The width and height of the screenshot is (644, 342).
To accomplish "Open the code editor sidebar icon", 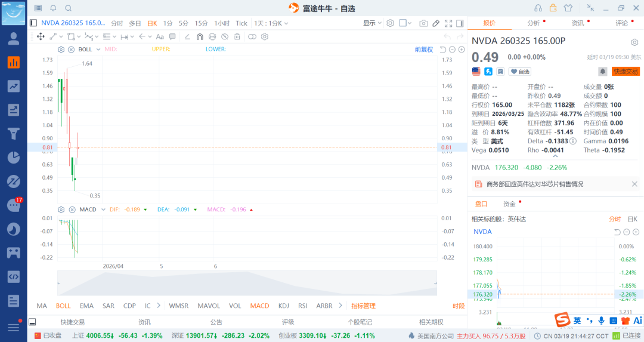I will tap(14, 276).
